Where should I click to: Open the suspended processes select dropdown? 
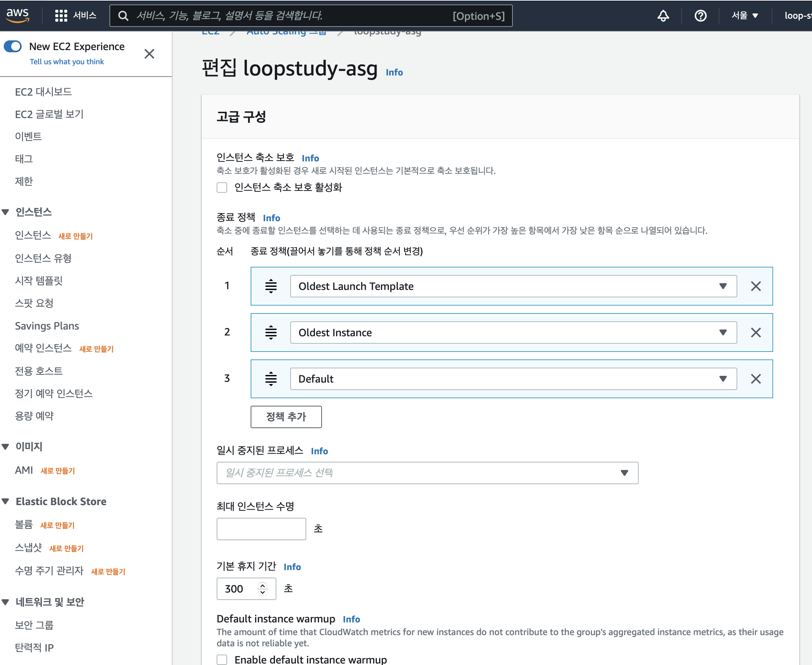pos(427,473)
